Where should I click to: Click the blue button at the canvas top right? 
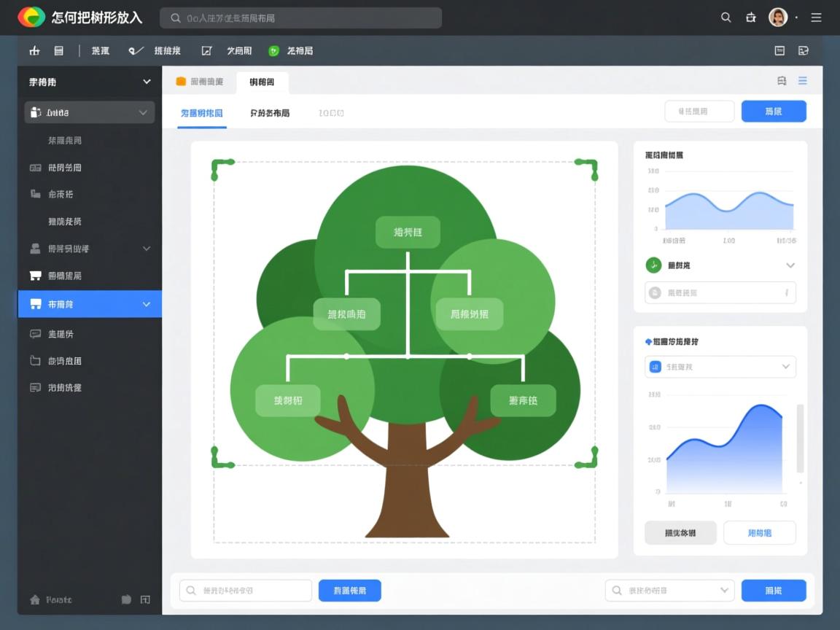(774, 111)
